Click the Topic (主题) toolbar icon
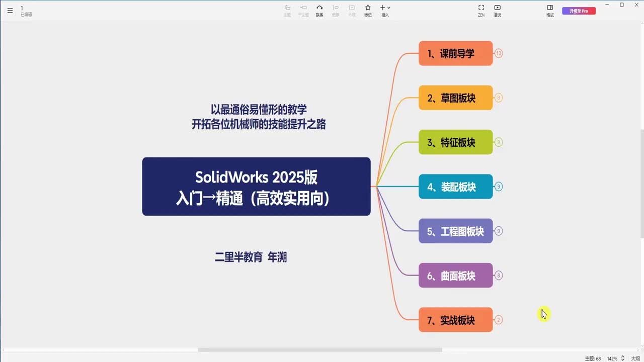Image resolution: width=644 pixels, height=362 pixels. [287, 11]
